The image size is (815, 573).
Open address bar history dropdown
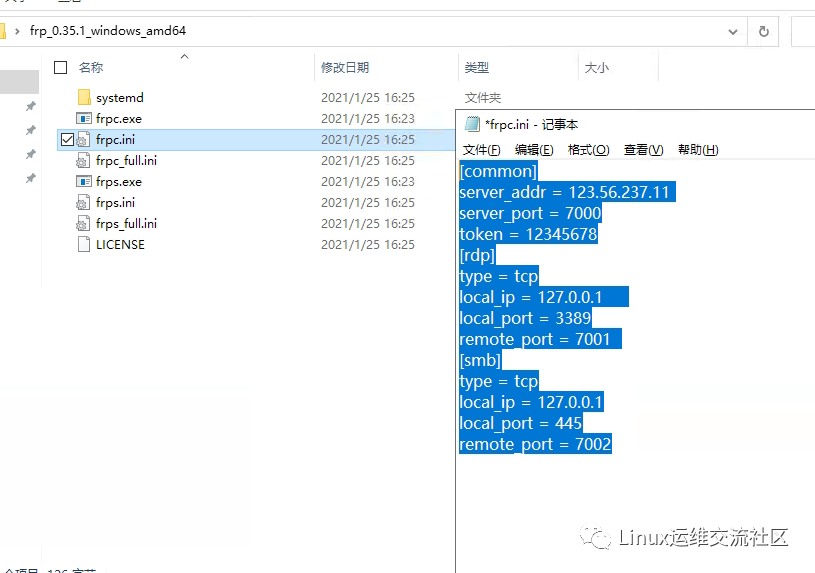(x=733, y=32)
